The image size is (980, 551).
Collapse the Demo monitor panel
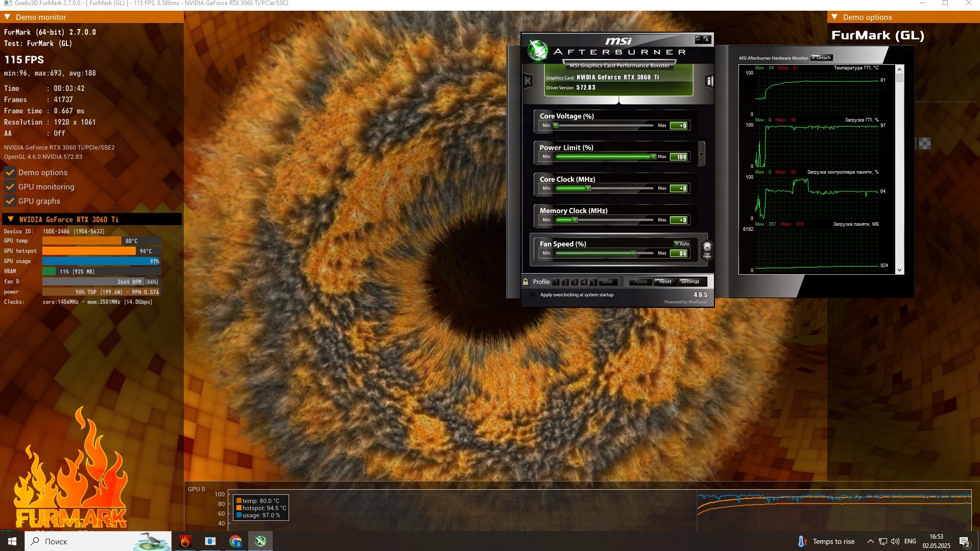pyautogui.click(x=7, y=17)
